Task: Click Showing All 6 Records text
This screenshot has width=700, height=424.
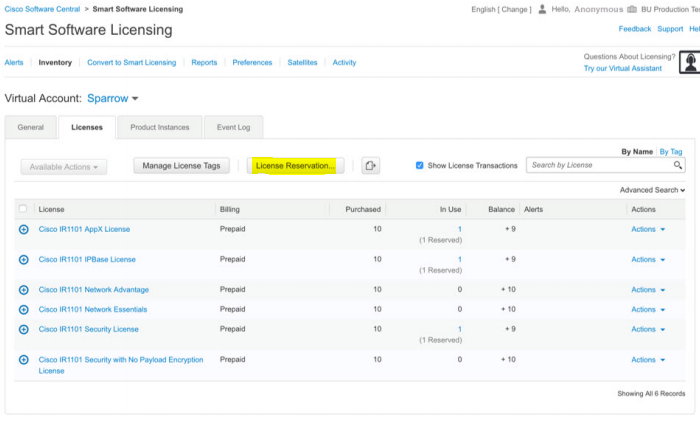Action: (651, 394)
